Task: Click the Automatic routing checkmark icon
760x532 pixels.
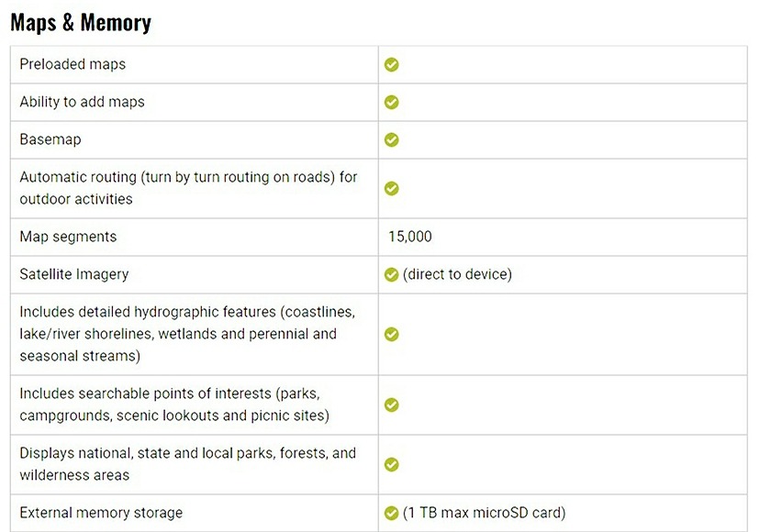Action: [x=392, y=188]
